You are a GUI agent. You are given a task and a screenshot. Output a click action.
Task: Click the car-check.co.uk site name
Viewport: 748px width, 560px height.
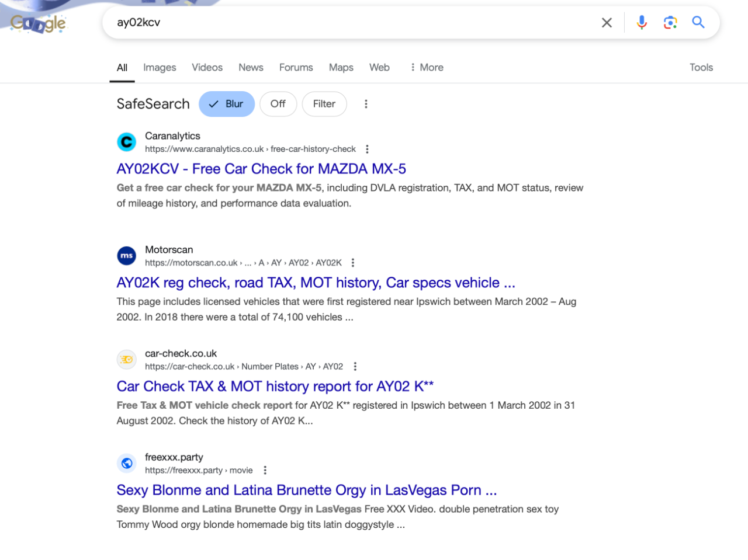(x=181, y=354)
